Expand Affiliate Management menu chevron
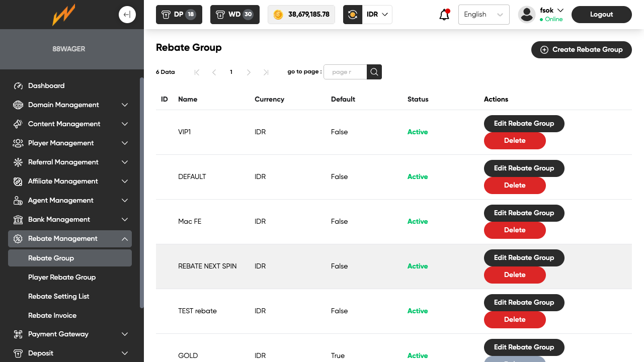The width and height of the screenshot is (644, 362). (125, 182)
